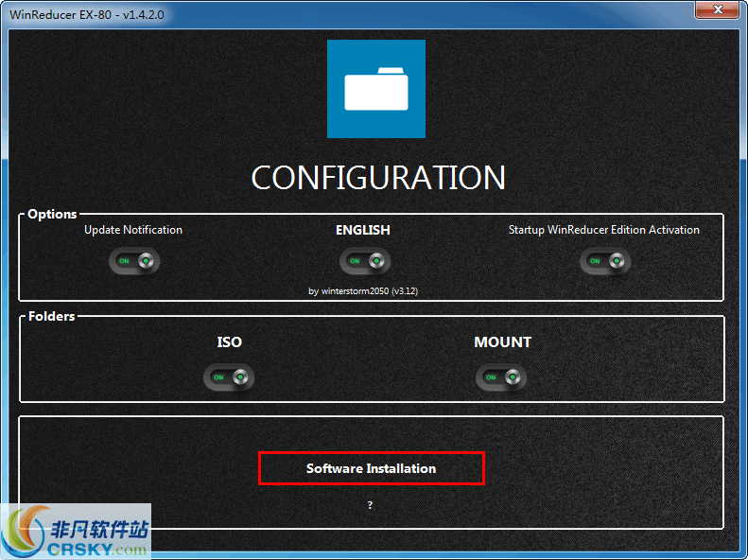Click the ENGLISH language label
This screenshot has height=560, width=748.
(362, 230)
